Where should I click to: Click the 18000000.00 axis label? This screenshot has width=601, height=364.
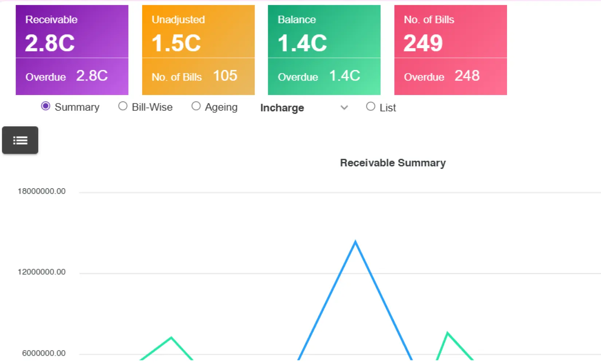click(42, 191)
